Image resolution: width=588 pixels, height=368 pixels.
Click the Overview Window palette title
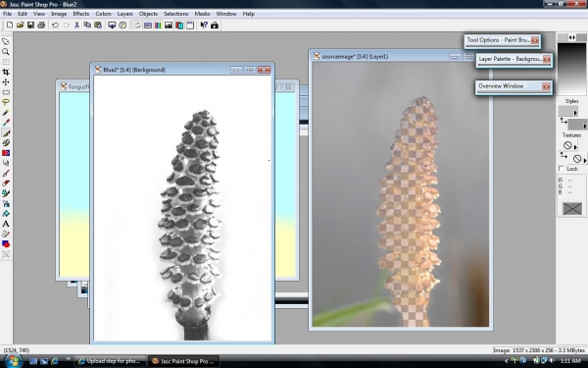(x=501, y=86)
